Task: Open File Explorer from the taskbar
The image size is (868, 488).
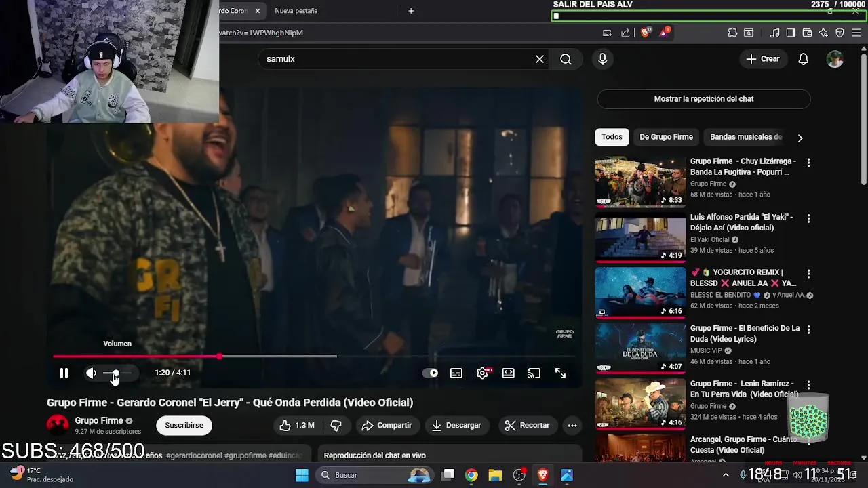Action: click(495, 475)
